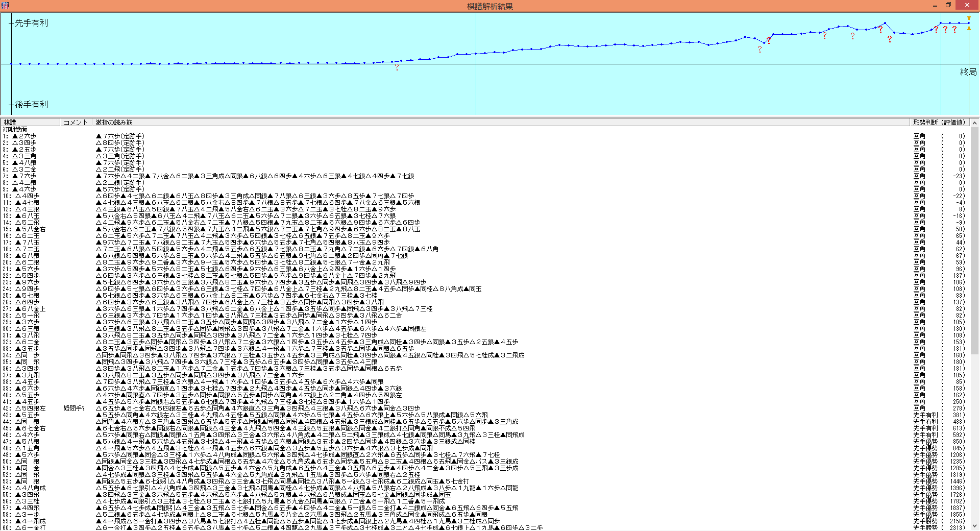
Task: Click the コメント column header
Action: pyautogui.click(x=76, y=123)
